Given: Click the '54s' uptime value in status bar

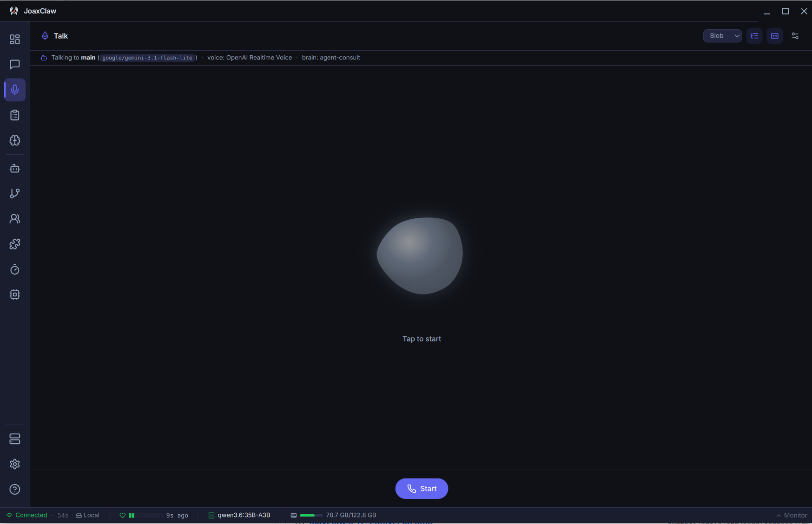Looking at the screenshot, I should 63,515.
